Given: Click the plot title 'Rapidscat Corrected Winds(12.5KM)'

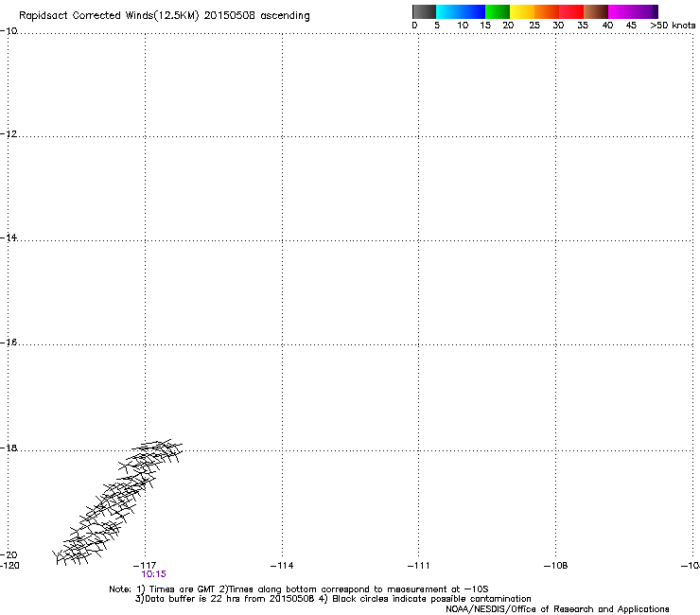Looking at the screenshot, I should coord(109,16).
